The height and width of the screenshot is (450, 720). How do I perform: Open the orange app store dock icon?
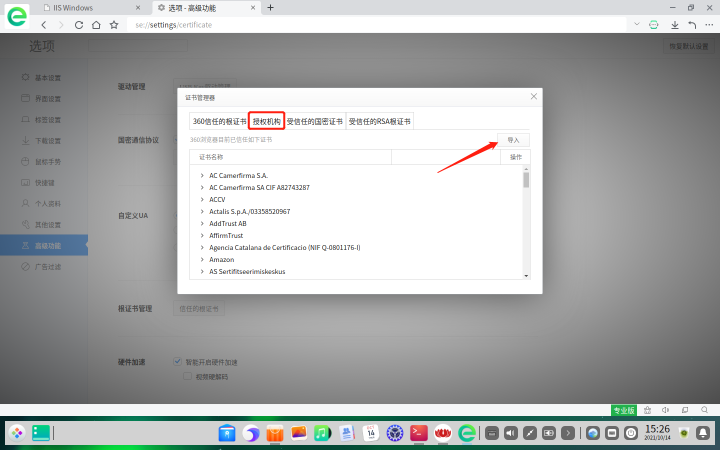click(x=275, y=433)
